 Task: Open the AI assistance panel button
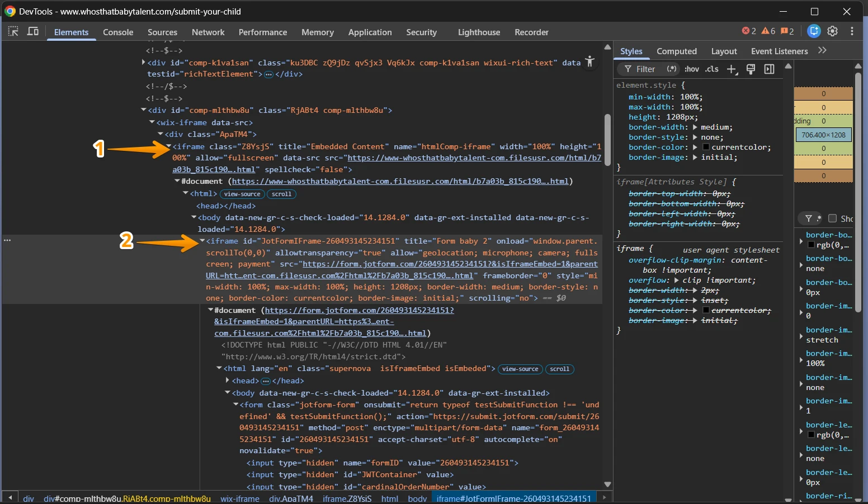point(814,31)
